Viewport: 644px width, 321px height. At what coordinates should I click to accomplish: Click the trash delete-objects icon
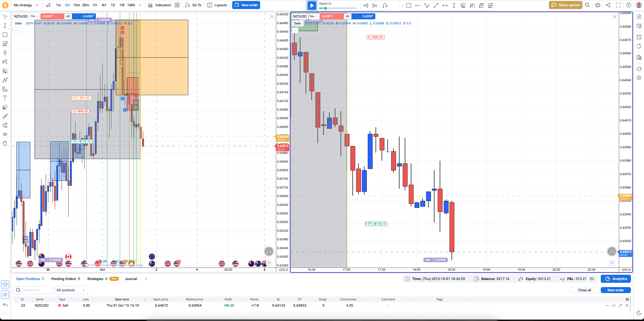pyautogui.click(x=5, y=144)
